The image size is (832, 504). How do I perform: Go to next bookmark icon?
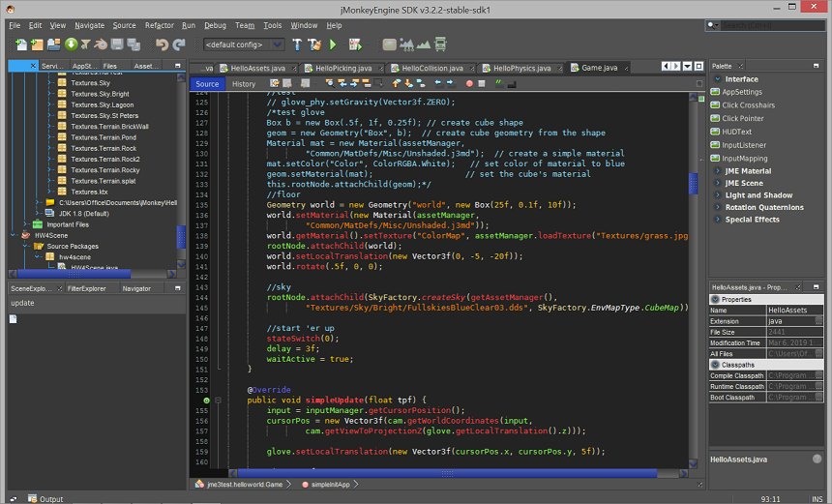click(408, 83)
